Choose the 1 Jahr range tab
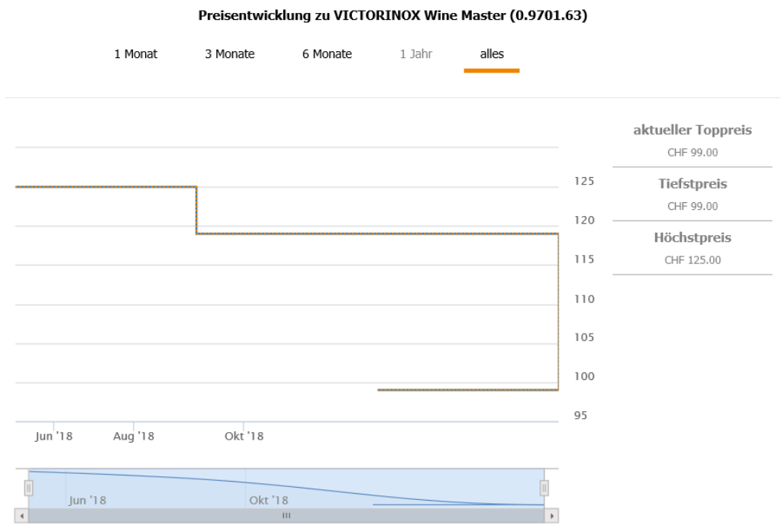The width and height of the screenshot is (782, 532). [416, 54]
